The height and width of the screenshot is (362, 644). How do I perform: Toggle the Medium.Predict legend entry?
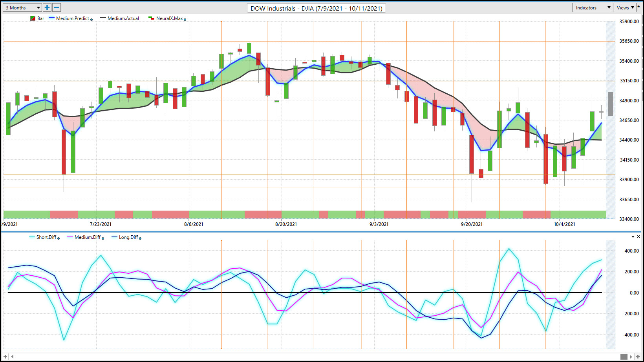(69, 18)
